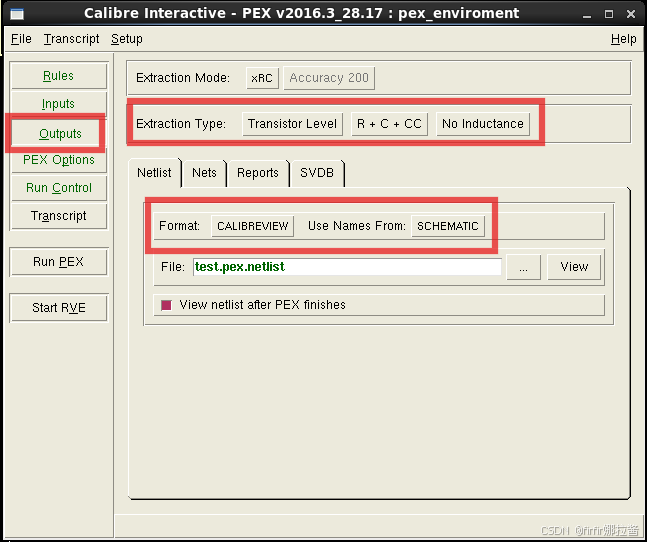Screen dimensions: 647x542
Task: Open the Transcript menu in menu bar
Action: coord(71,39)
